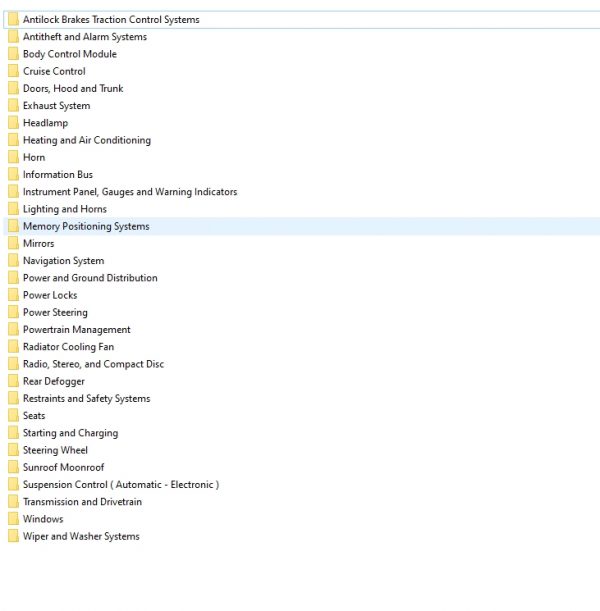The image size is (600, 611).
Task: Select 'Suspension Control ( Automatic - Electronic )' name
Action: click(x=121, y=484)
